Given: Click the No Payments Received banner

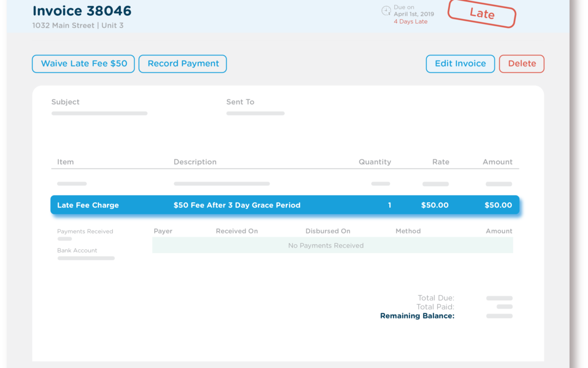Looking at the screenshot, I should [x=326, y=245].
